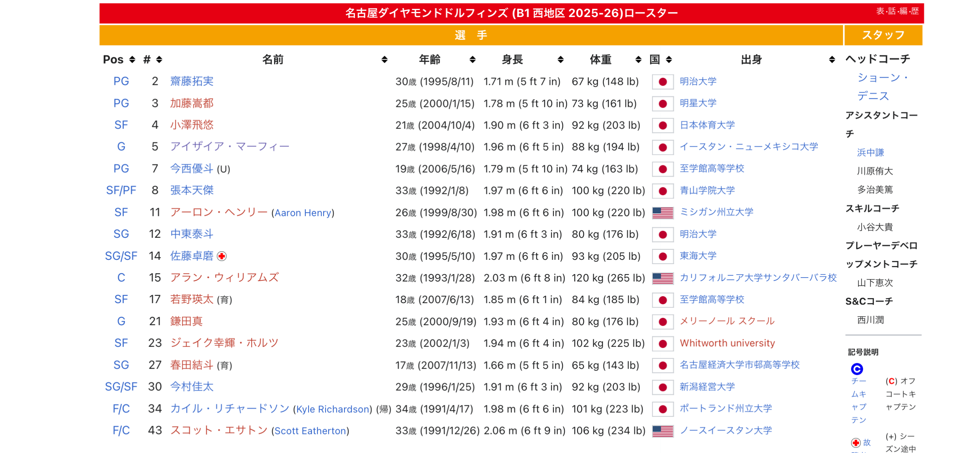This screenshot has height=453, width=980.
Task: Sort players by 身長 column arrows
Action: (x=560, y=60)
